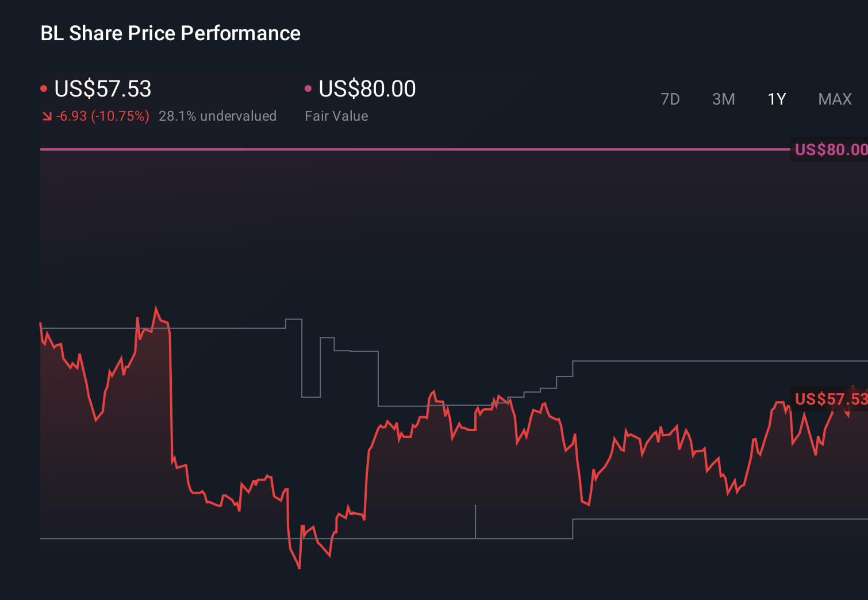Click the US$80.00 fair value text
Screen dimensions: 868x600
click(x=367, y=89)
